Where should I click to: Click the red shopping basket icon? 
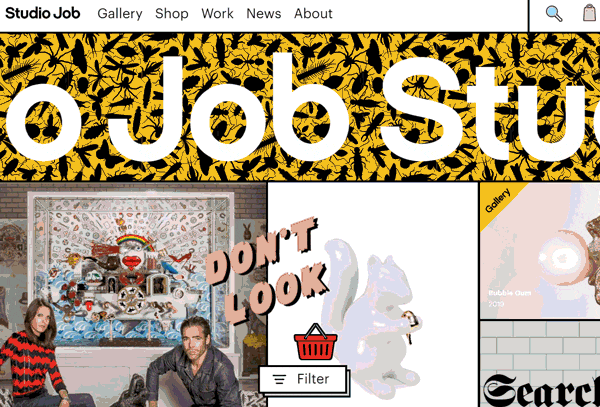click(x=315, y=342)
